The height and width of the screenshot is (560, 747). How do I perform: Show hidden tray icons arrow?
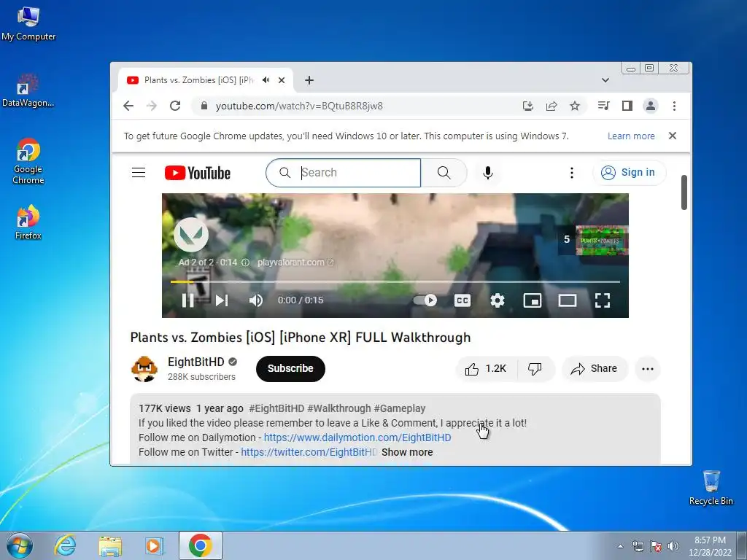[620, 546]
